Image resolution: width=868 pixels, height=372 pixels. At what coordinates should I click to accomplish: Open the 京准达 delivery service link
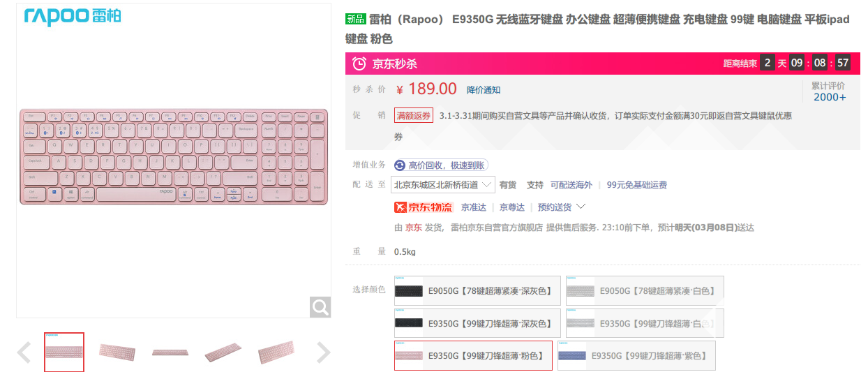[x=473, y=207]
